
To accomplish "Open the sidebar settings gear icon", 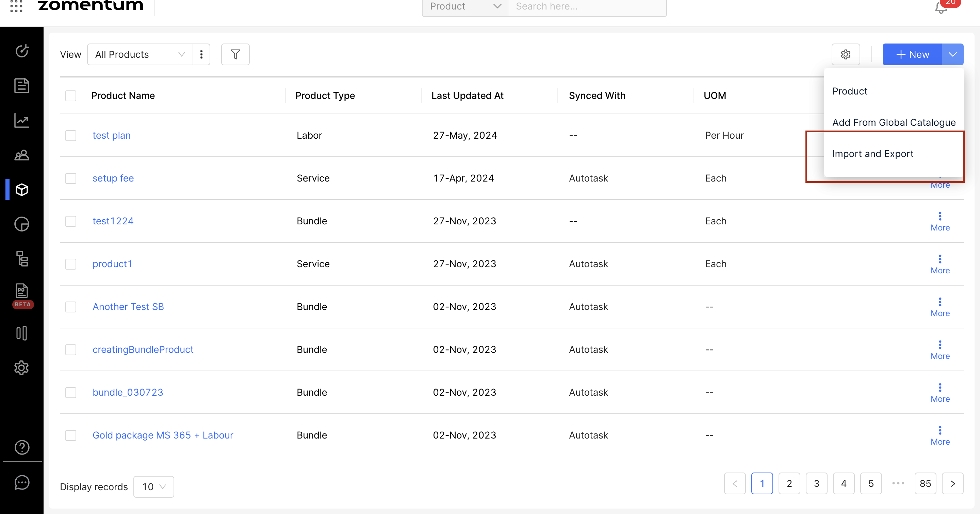I will (x=22, y=367).
